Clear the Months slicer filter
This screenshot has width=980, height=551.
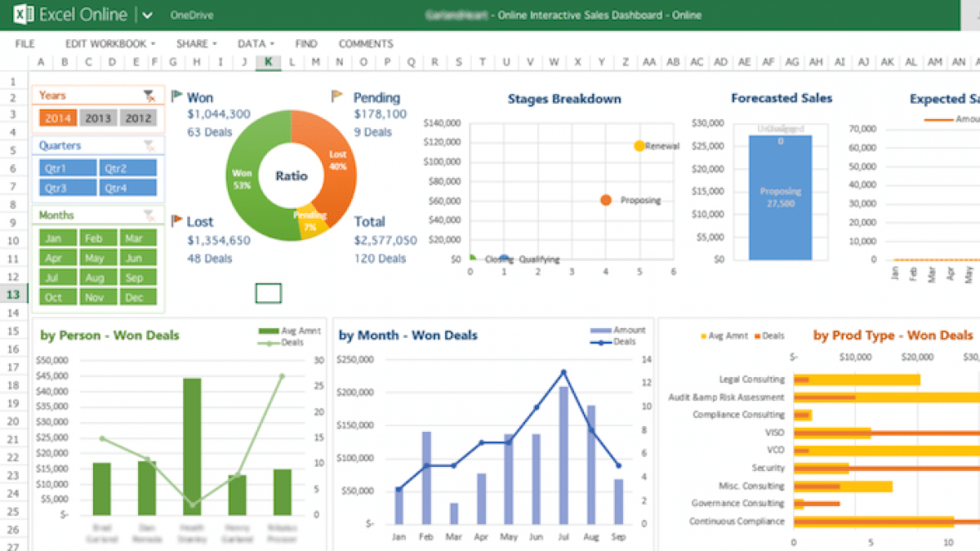click(149, 215)
